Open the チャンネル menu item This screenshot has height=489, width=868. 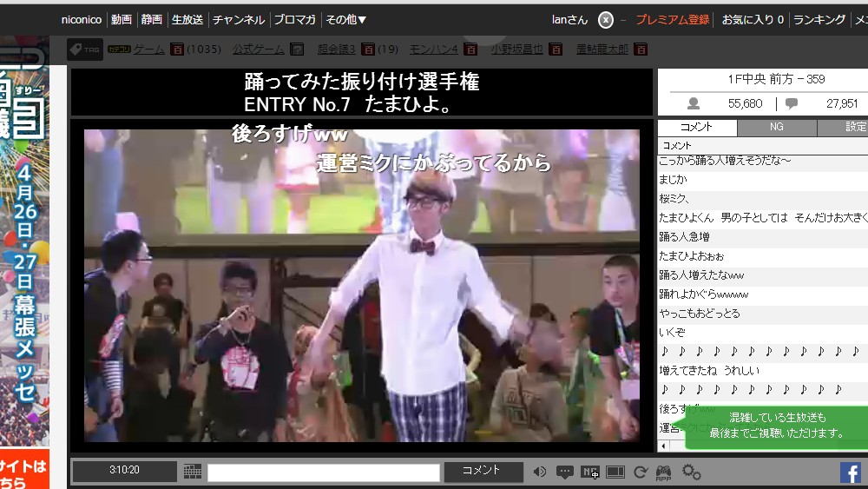click(x=239, y=20)
